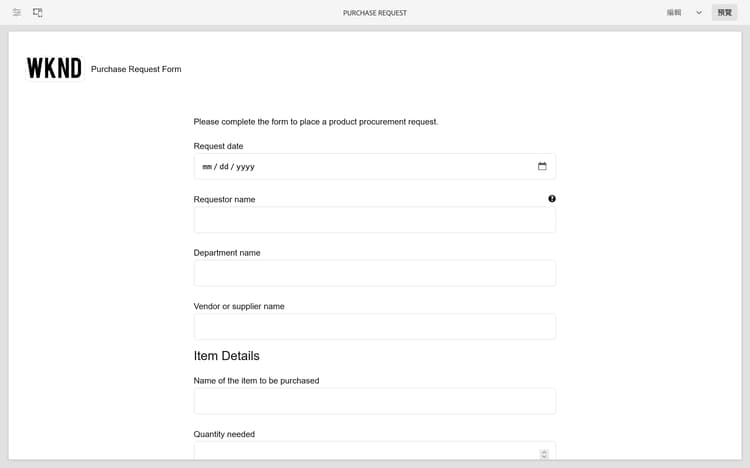Screen dimensions: 750x468
Task: Click the WKND logo
Action: 54,68
